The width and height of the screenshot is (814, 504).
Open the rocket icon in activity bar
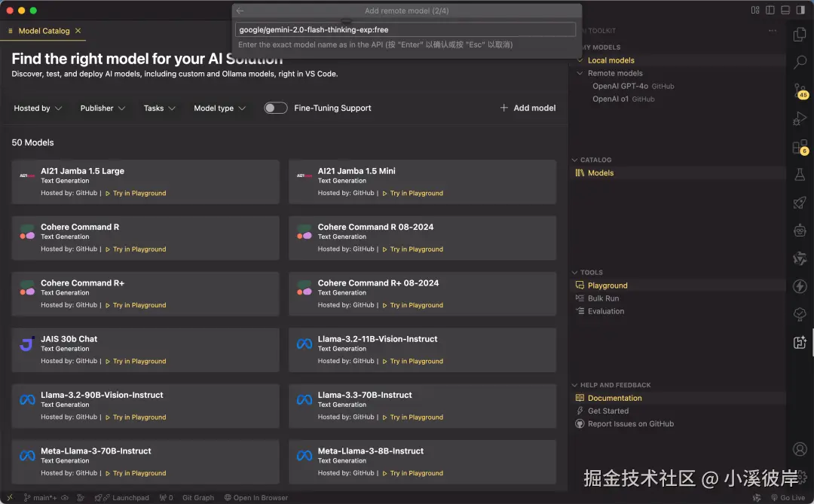pyautogui.click(x=800, y=203)
